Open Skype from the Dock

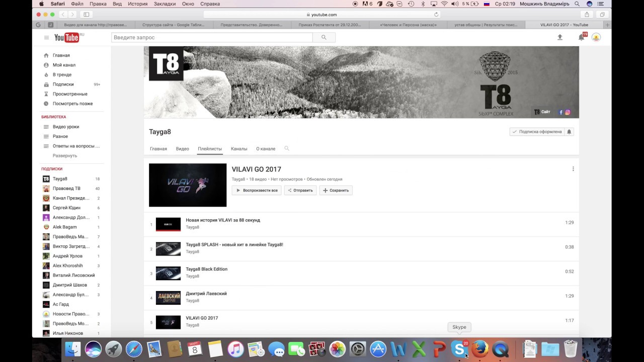click(459, 348)
